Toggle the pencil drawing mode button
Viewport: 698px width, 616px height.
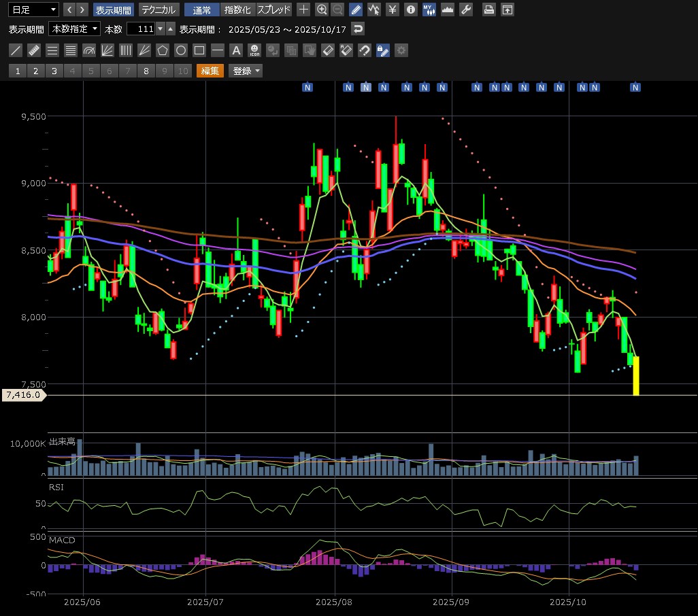[356, 10]
